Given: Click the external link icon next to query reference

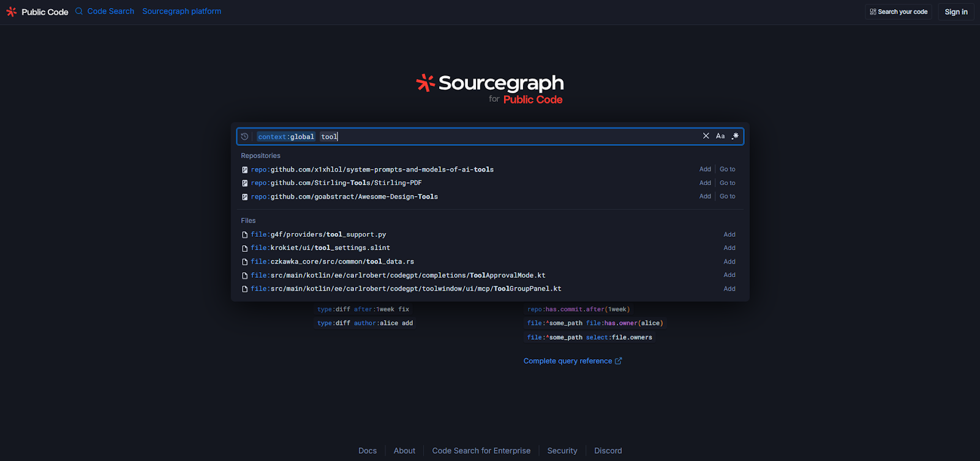Looking at the screenshot, I should coord(618,361).
